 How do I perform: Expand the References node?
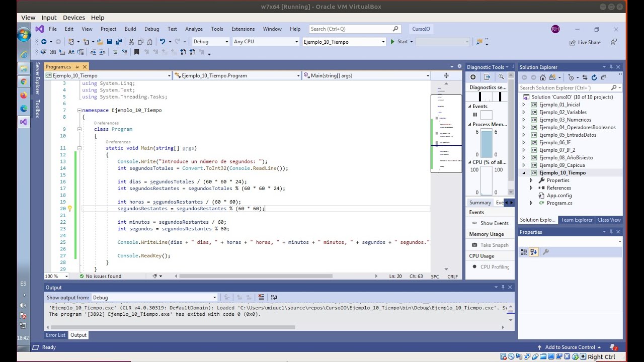click(x=531, y=188)
